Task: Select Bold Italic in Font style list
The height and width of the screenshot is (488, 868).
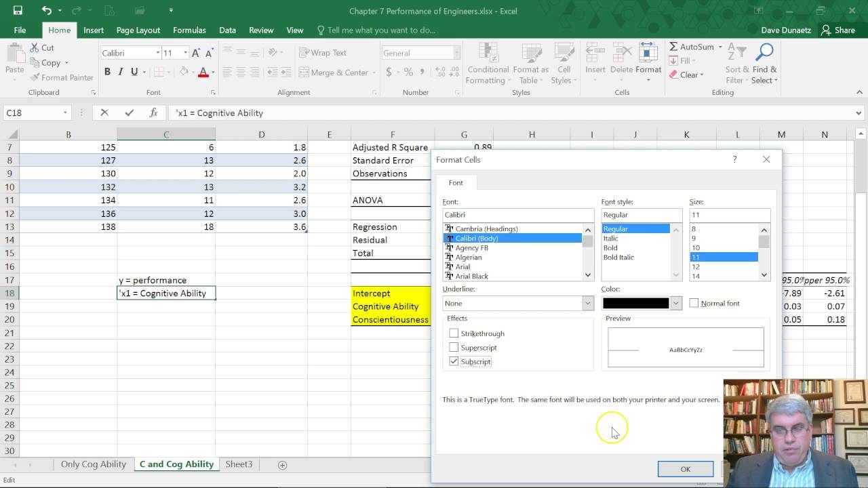Action: [618, 258]
